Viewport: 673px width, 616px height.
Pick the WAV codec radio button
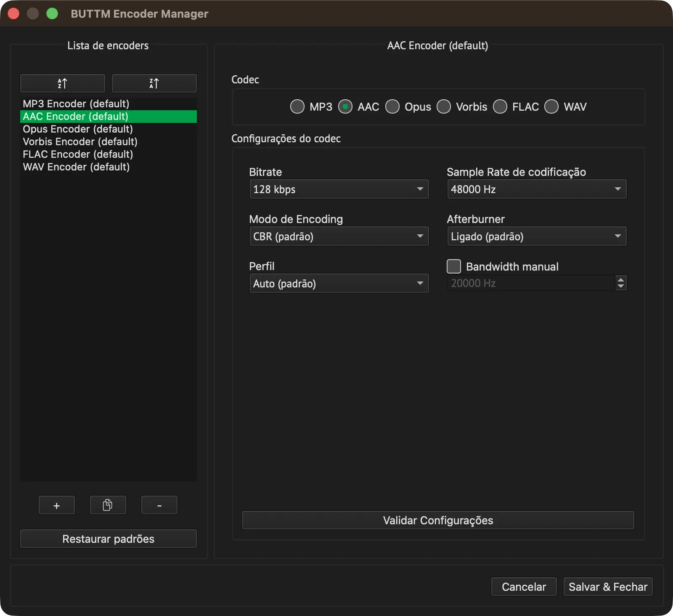551,106
